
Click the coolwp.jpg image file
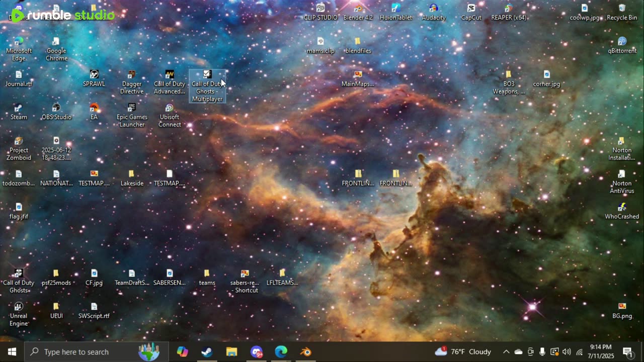click(585, 12)
